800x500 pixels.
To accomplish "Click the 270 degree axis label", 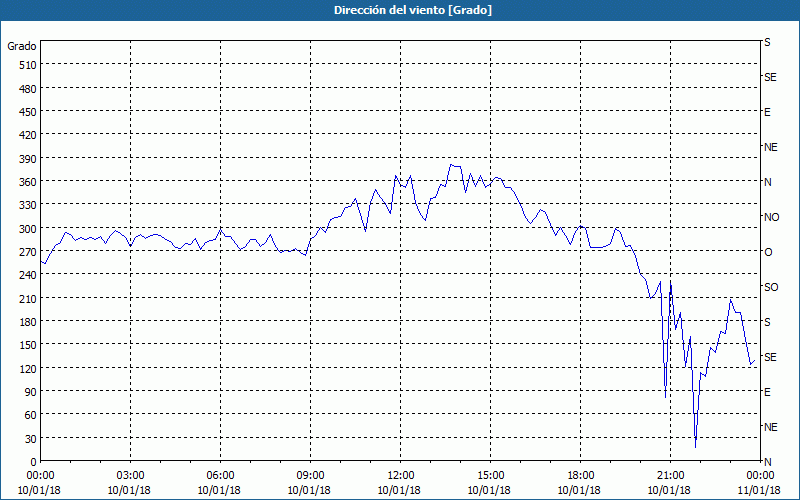I will pos(28,252).
